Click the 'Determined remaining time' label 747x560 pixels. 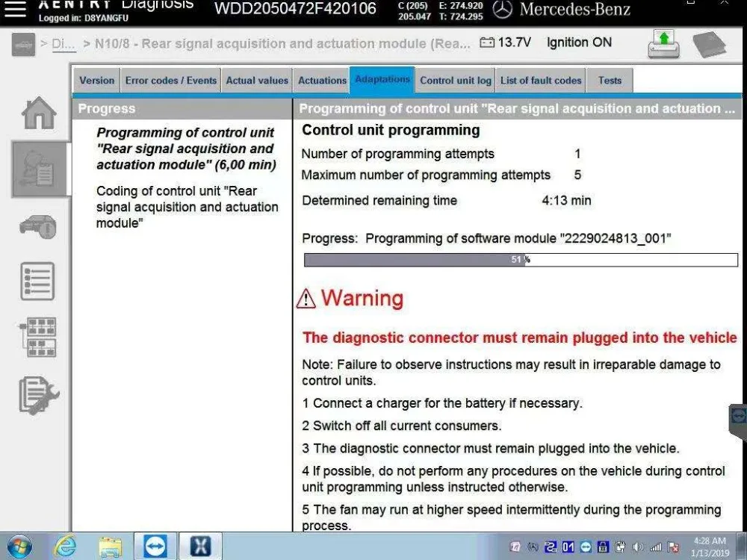(379, 200)
